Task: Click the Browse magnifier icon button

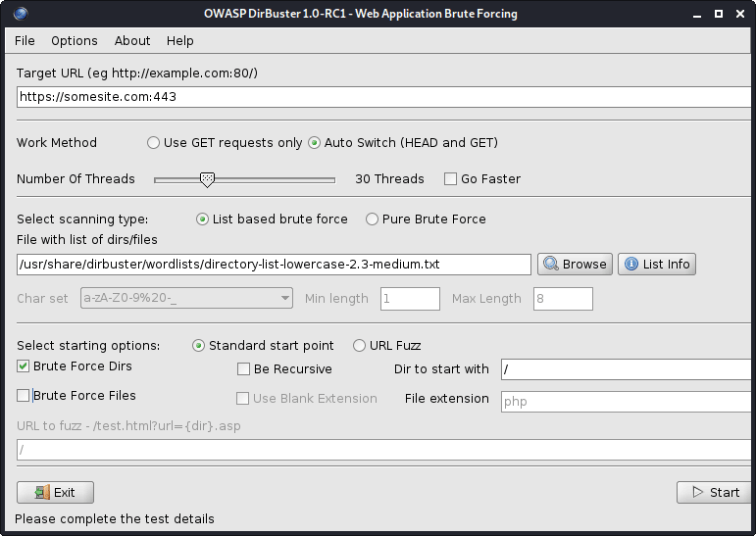Action: tap(575, 264)
